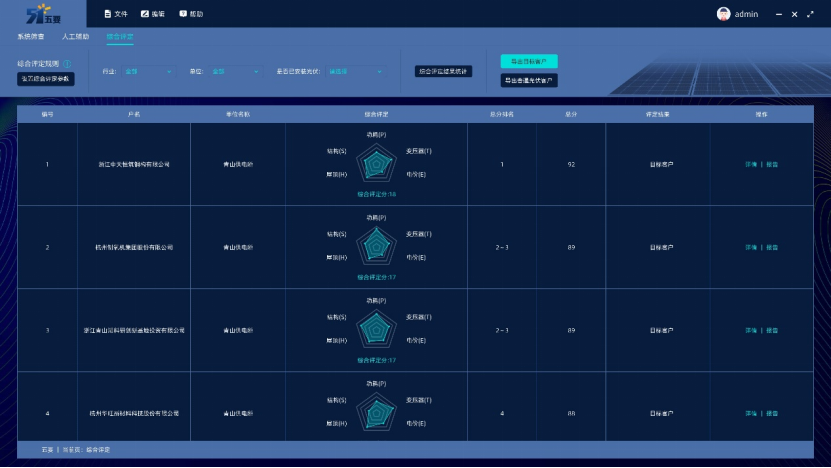Click the cyan export target customers button
Image resolution: width=831 pixels, height=468 pixels.
(529, 61)
